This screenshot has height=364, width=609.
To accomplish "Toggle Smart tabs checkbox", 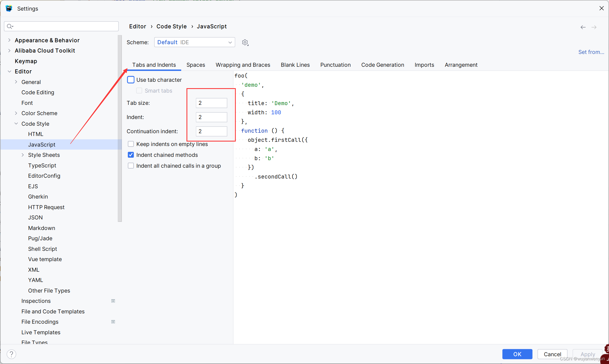I will (139, 91).
